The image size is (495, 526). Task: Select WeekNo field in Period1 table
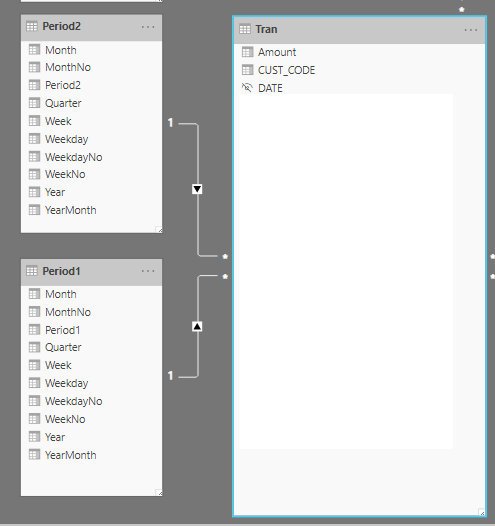(x=65, y=419)
